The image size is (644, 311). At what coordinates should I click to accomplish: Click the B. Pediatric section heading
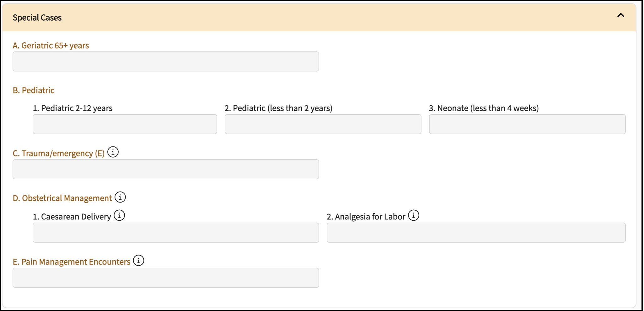34,91
